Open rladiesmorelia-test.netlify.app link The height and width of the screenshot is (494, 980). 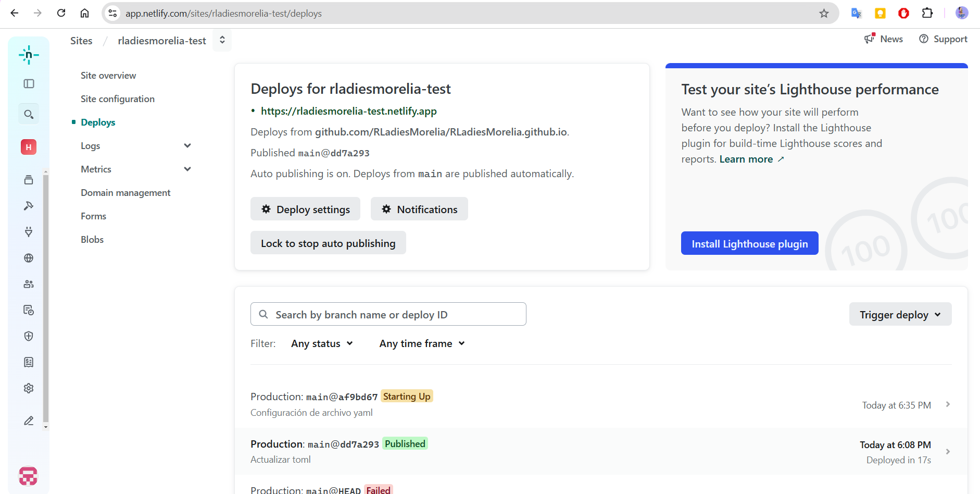(349, 111)
